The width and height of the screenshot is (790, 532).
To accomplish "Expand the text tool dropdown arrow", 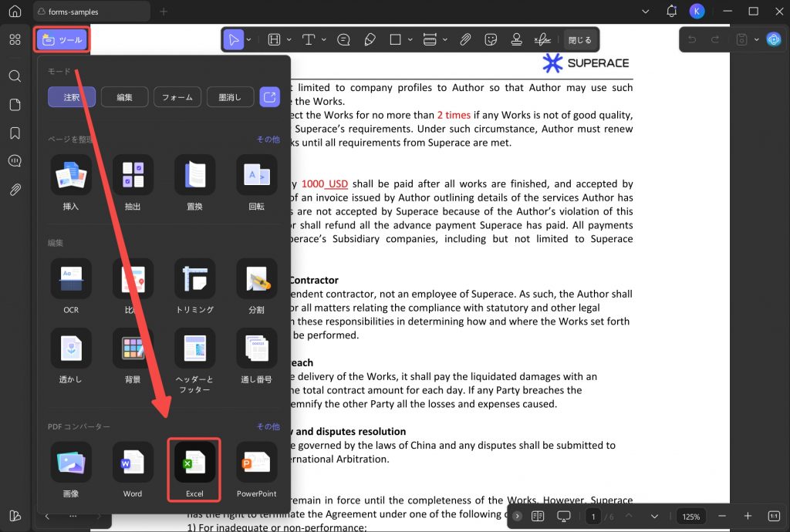I will click(323, 39).
